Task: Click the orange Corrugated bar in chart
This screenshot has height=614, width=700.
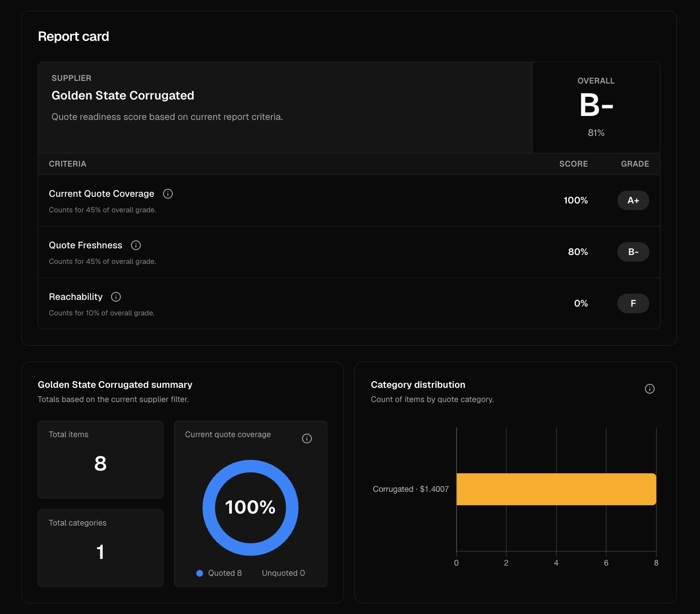Action: pos(556,489)
